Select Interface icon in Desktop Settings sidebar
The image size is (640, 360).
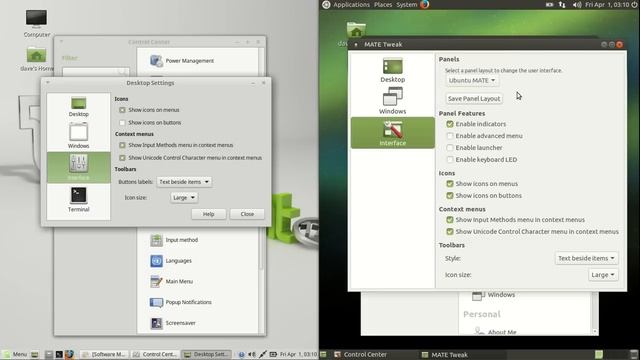[78, 168]
